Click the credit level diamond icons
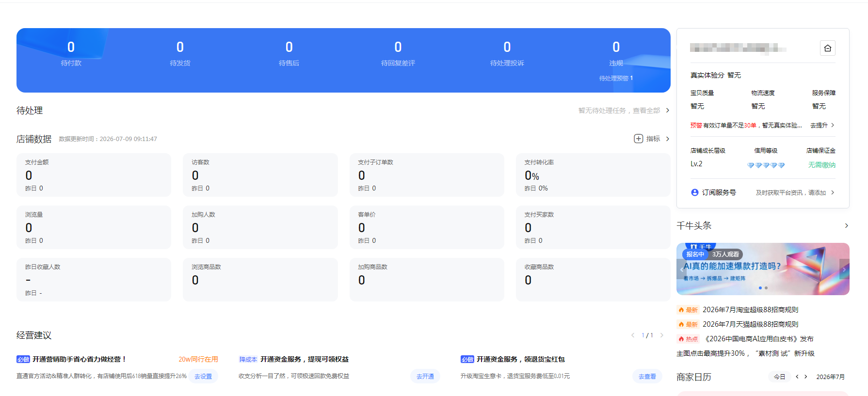 (x=766, y=165)
